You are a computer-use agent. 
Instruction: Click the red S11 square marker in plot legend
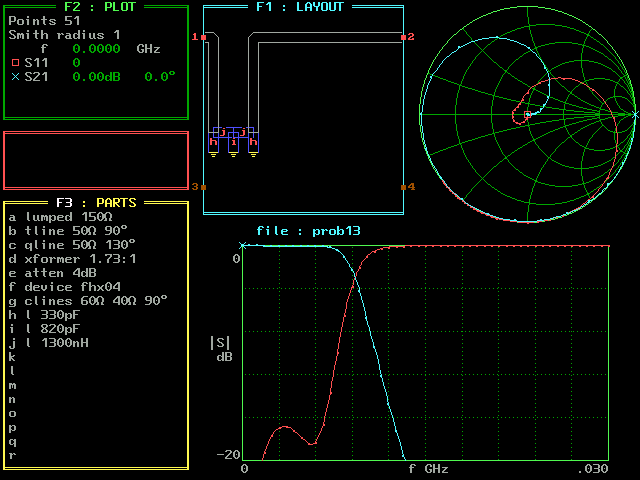click(16, 63)
